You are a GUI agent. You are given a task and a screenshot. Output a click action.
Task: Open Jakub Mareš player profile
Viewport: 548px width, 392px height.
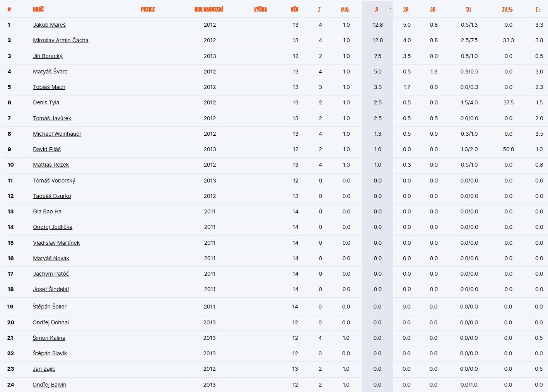pyautogui.click(x=49, y=25)
